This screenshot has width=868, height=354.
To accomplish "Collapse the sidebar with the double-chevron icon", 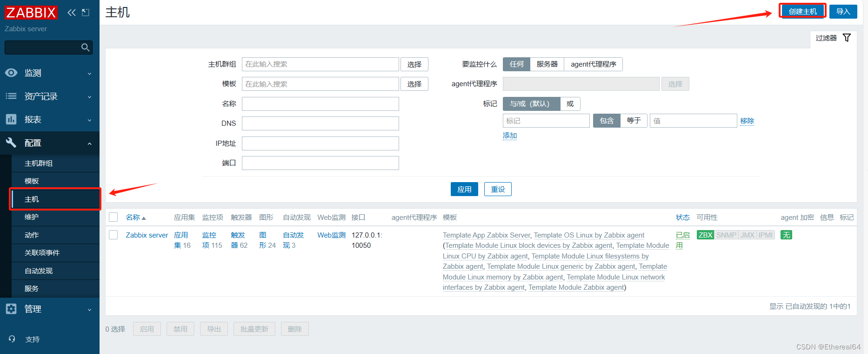I will pos(71,13).
